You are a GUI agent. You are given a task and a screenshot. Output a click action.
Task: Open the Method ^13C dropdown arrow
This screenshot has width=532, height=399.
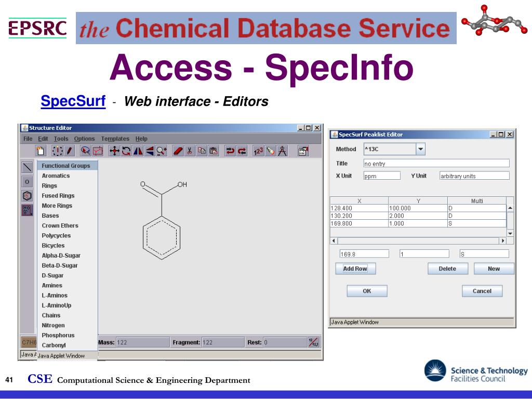(420, 149)
